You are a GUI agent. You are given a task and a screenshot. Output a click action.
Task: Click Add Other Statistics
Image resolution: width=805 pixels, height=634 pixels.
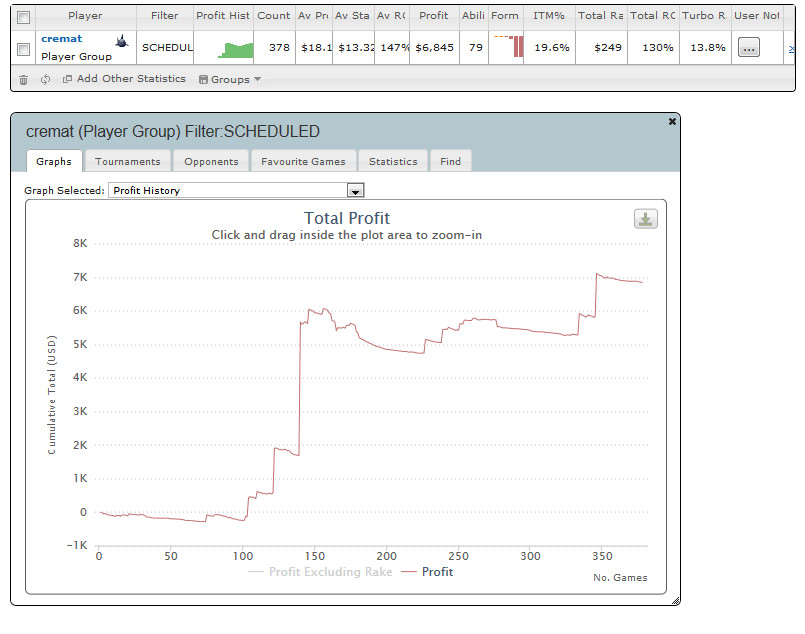[124, 79]
